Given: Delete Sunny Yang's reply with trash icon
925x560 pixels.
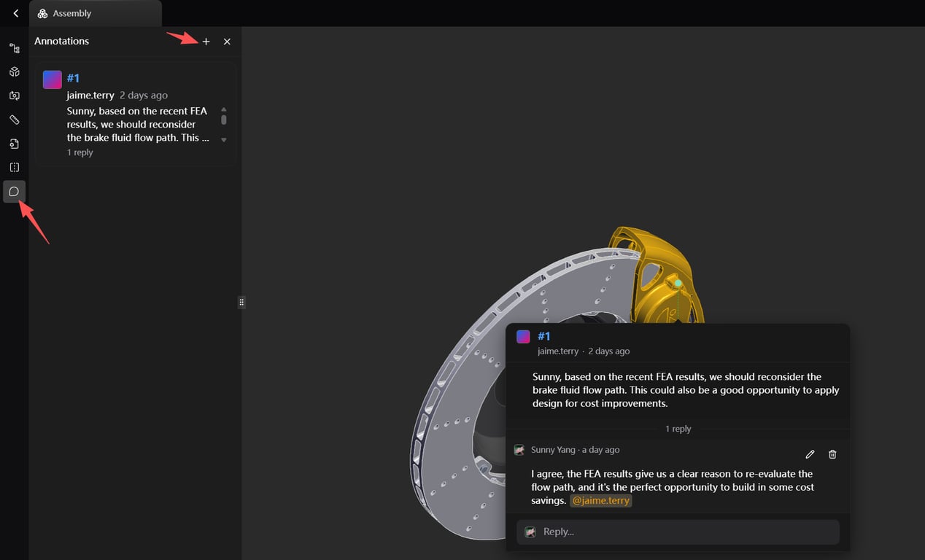Looking at the screenshot, I should (832, 454).
